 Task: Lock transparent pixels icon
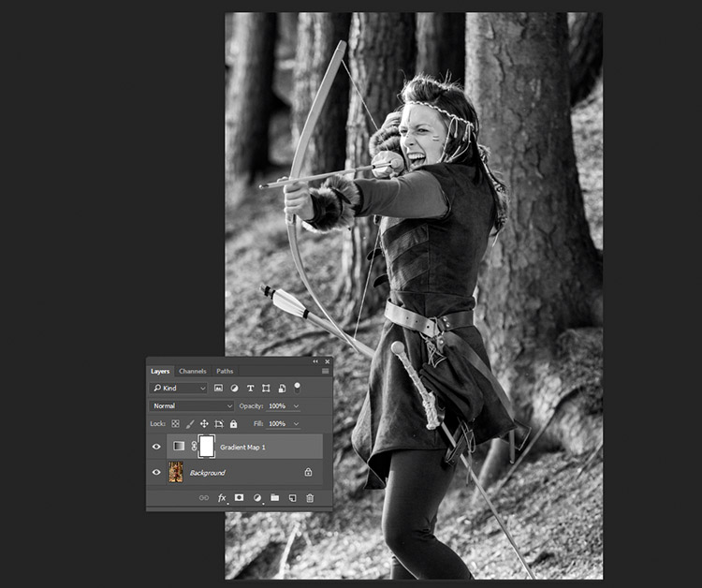[176, 423]
